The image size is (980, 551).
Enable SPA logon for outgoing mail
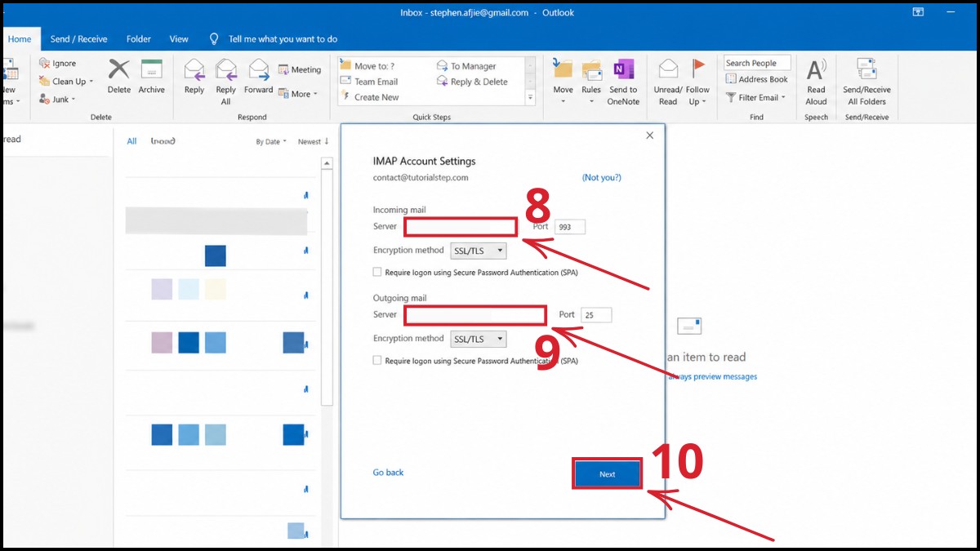(x=377, y=360)
